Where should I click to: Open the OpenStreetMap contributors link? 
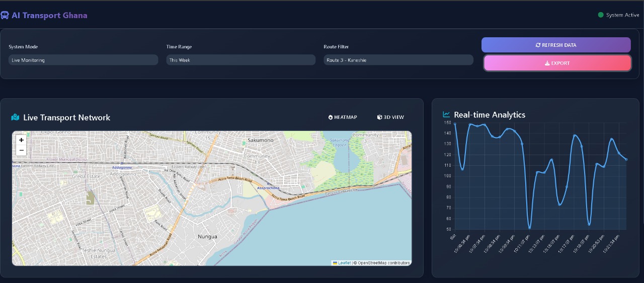384,263
